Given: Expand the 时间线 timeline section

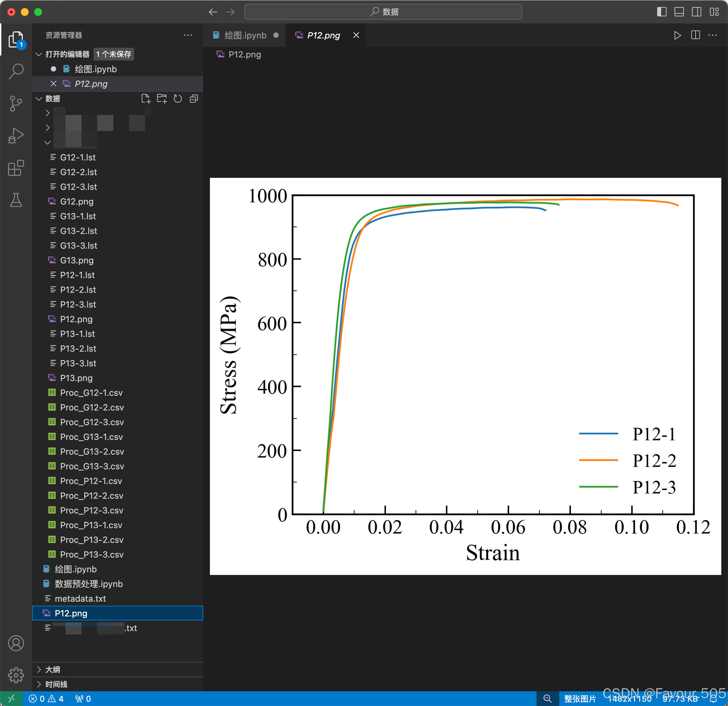Looking at the screenshot, I should (56, 684).
